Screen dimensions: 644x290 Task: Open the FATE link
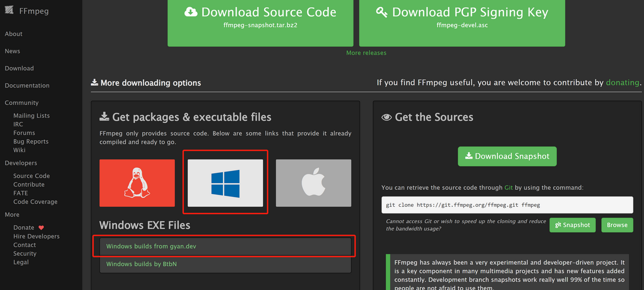20,193
